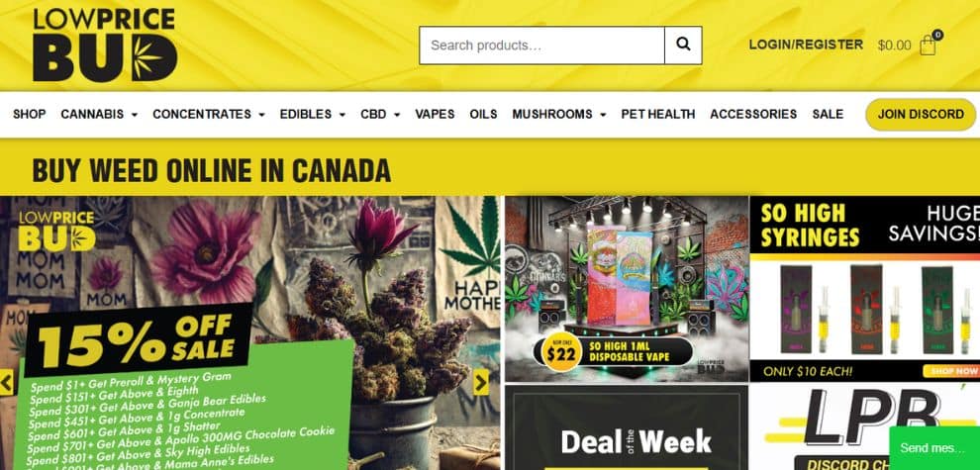Click the Low Price Bud header logo
This screenshot has width=980, height=470.
tap(105, 45)
